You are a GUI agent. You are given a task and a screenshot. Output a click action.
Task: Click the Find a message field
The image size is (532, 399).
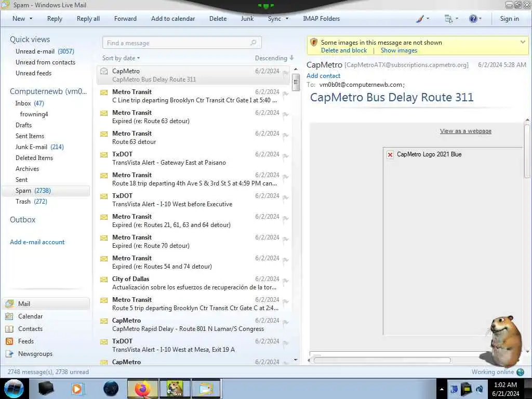182,43
